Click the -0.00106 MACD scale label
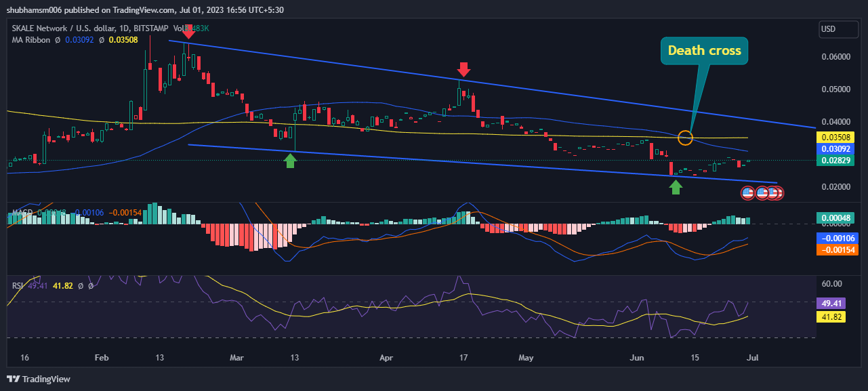Image resolution: width=868 pixels, height=391 pixels. click(x=839, y=238)
